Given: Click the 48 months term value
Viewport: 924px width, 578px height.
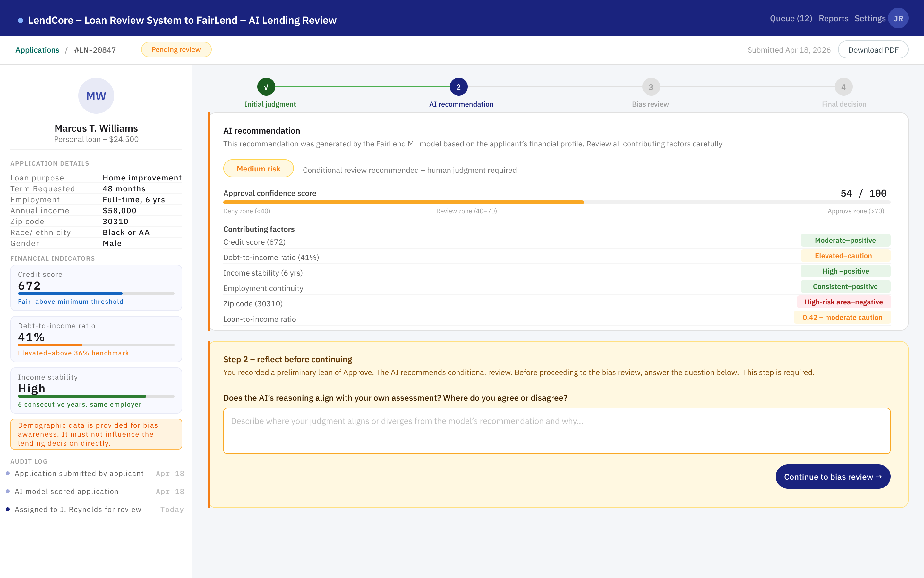Looking at the screenshot, I should pyautogui.click(x=124, y=189).
